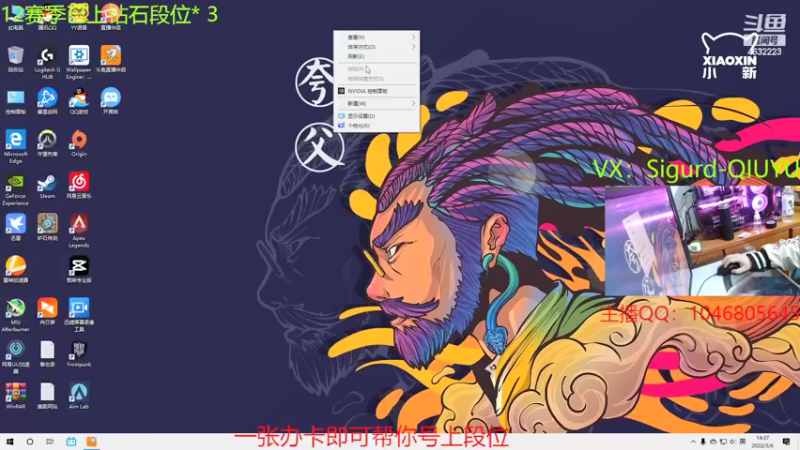Image resolution: width=800 pixels, height=450 pixels.
Task: Open the orange app on the taskbar
Action: click(x=91, y=442)
